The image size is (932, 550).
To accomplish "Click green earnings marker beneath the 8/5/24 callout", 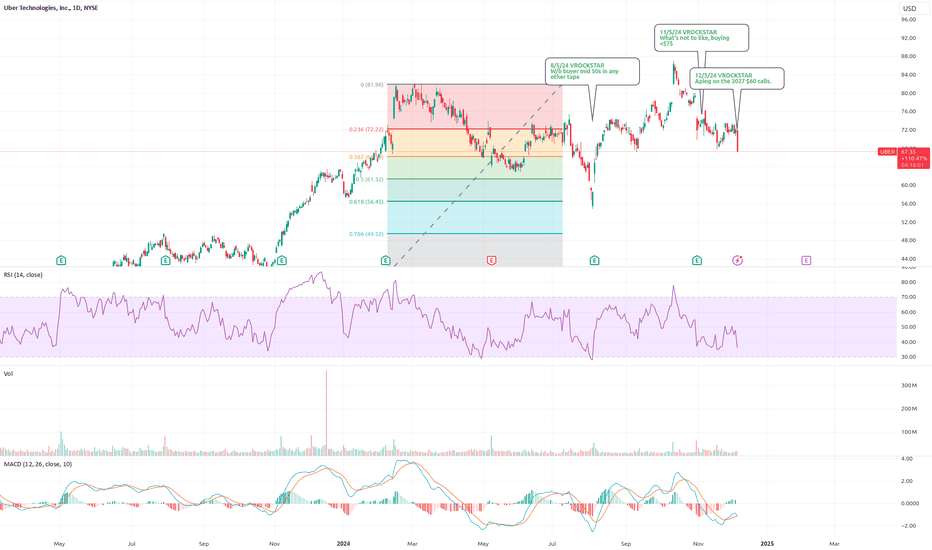I will (594, 260).
